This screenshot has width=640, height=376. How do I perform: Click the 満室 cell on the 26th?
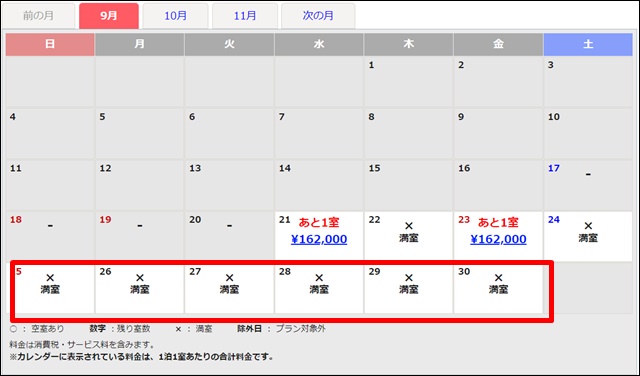click(140, 288)
